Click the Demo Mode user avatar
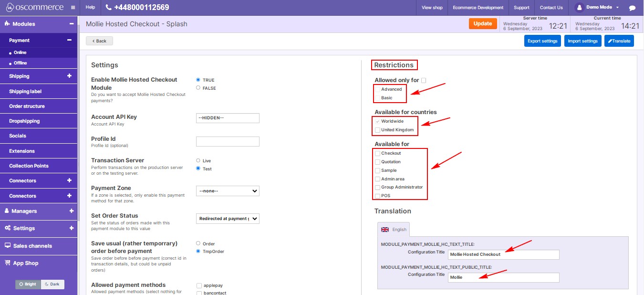Screen dimensions: 644x295 (x=580, y=8)
